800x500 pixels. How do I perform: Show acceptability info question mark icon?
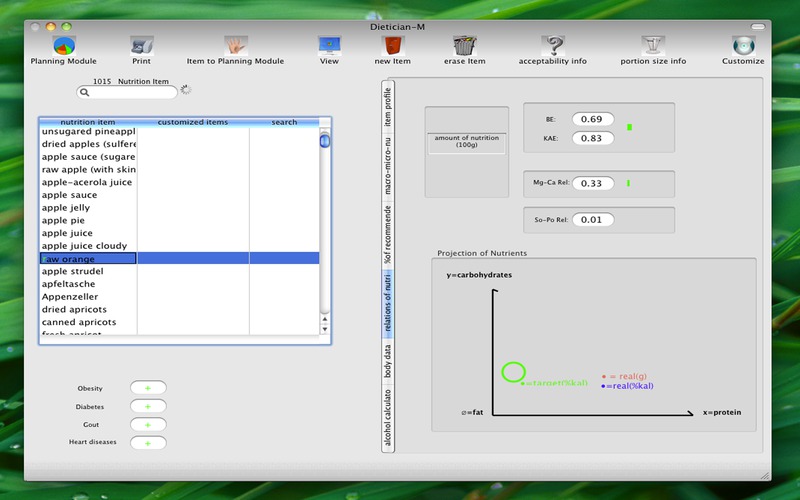[x=553, y=46]
